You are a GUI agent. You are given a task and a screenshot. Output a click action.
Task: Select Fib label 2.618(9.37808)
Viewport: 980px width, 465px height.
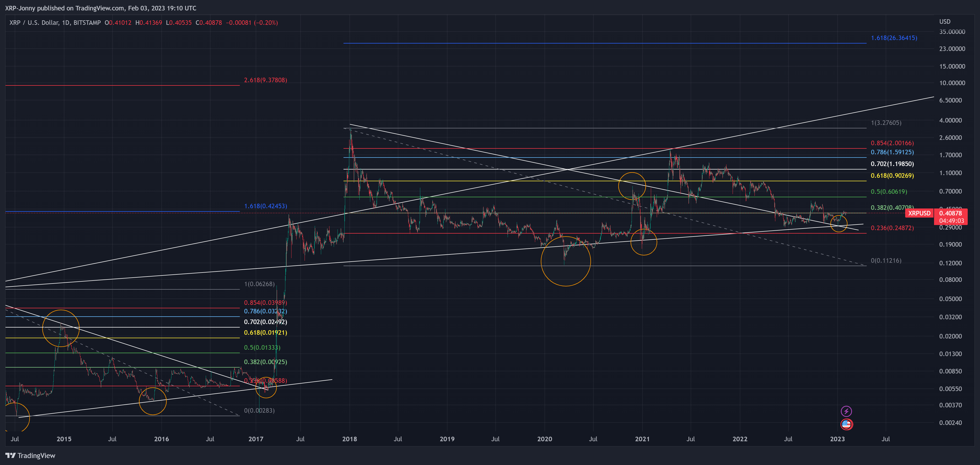coord(266,80)
